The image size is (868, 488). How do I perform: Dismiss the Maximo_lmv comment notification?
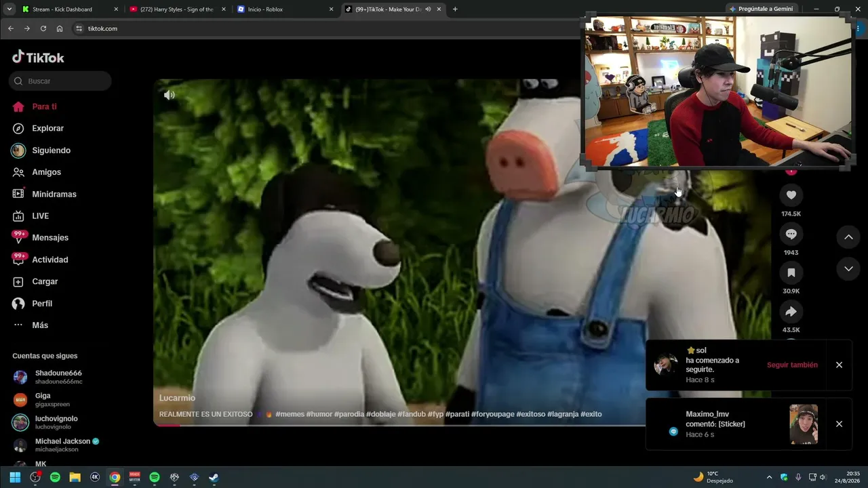tap(839, 424)
